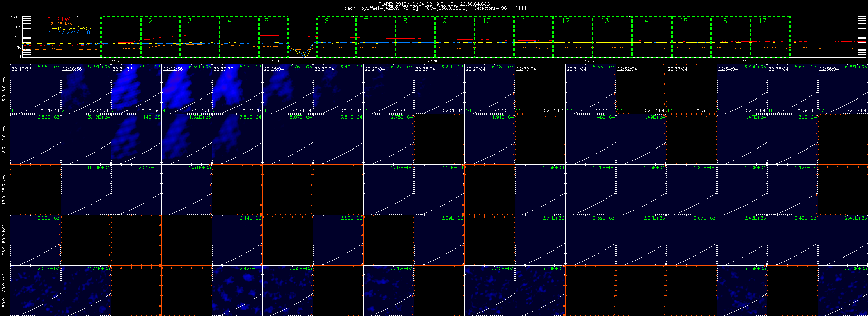Select the 25.0-50.0 keV image labeled 3.14E+03
Screen dimensions: 868x316
tap(238, 240)
